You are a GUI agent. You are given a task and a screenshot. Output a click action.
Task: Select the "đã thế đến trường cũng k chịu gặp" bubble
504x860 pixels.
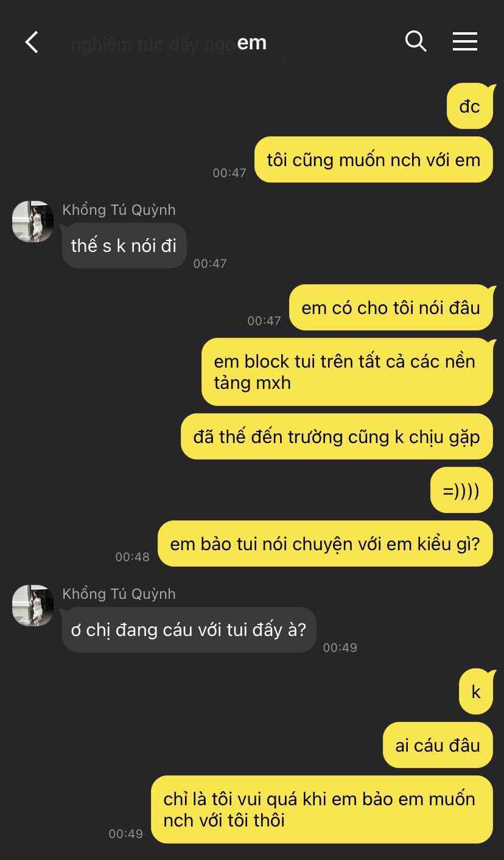[337, 436]
